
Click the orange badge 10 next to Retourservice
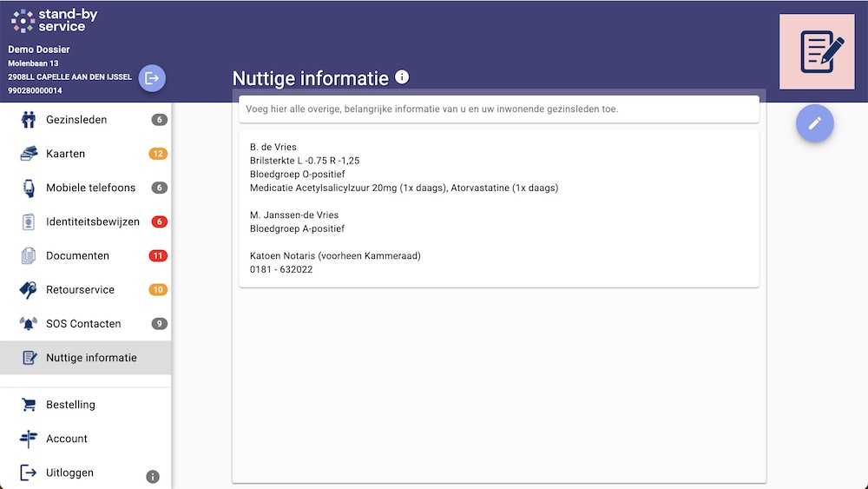click(158, 289)
